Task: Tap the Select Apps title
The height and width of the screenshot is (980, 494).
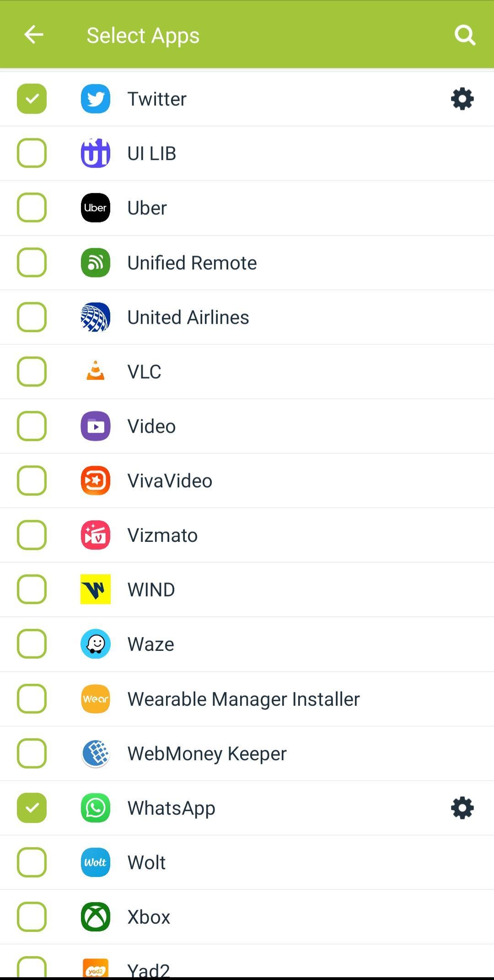Action: [x=143, y=35]
